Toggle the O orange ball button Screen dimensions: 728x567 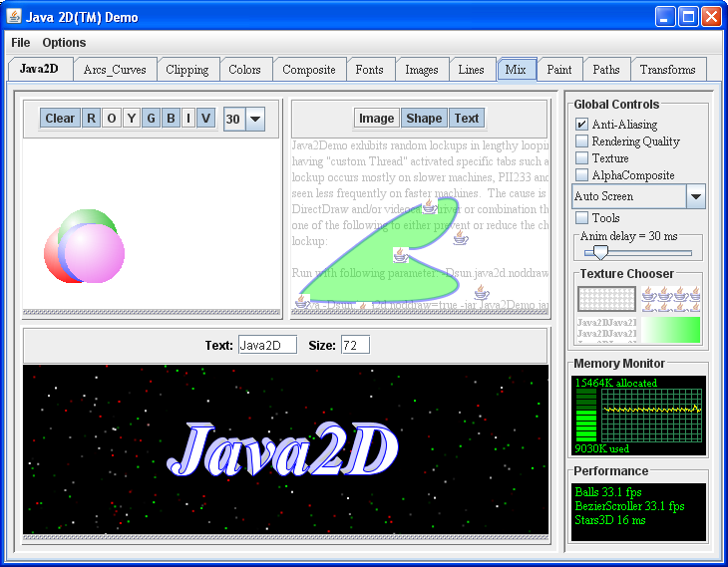(112, 119)
